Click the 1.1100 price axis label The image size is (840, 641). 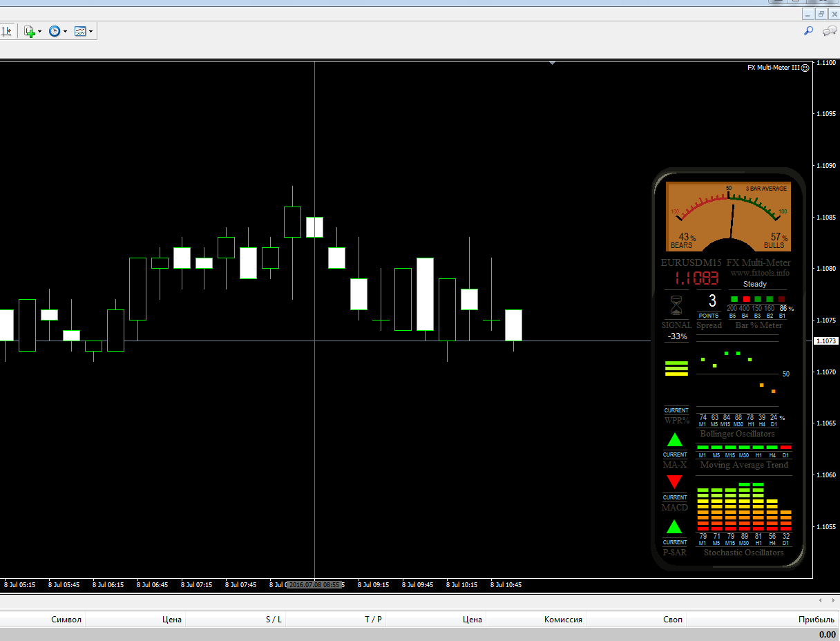click(826, 63)
